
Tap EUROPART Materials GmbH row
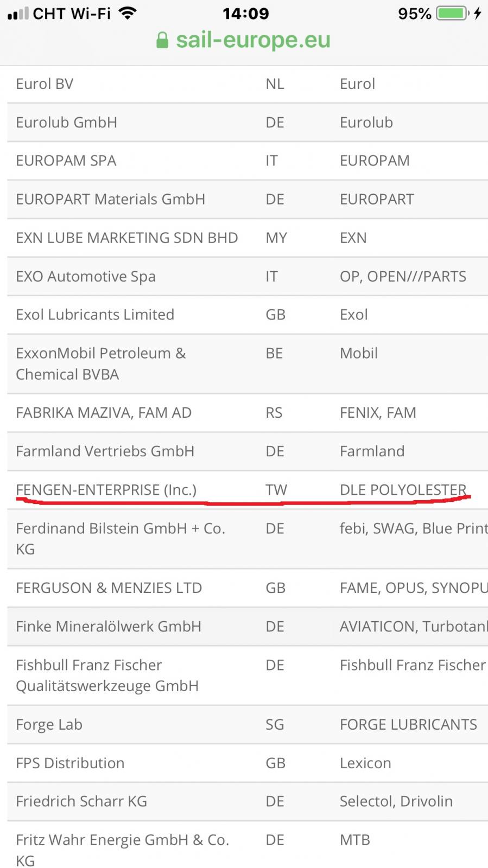(110, 200)
